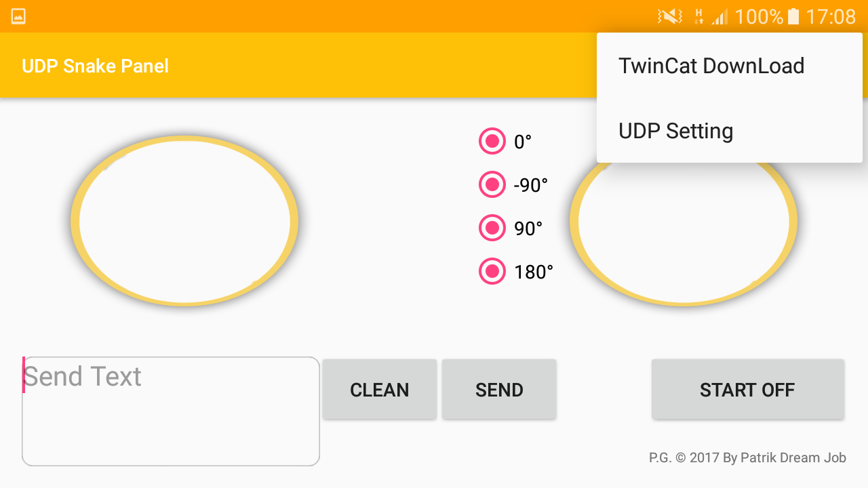
Task: Tap the signal strength bars icon
Action: point(719,16)
